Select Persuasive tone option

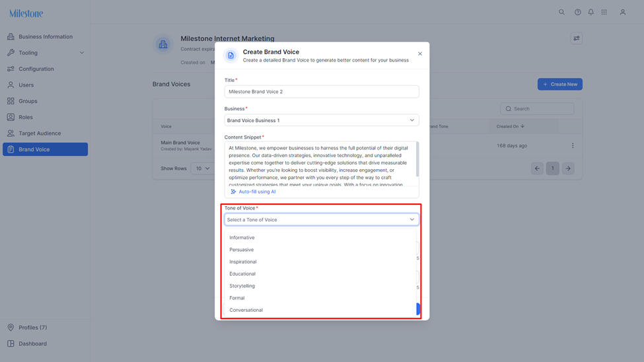[x=320, y=250]
